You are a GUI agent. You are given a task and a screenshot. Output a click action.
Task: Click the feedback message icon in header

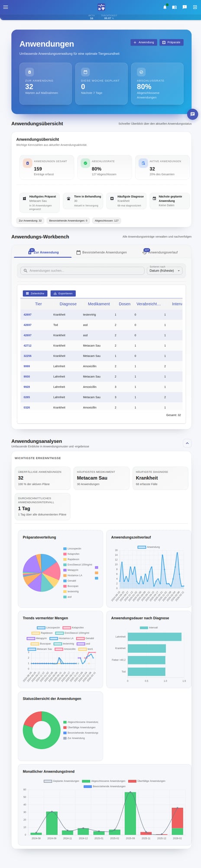click(x=185, y=7)
